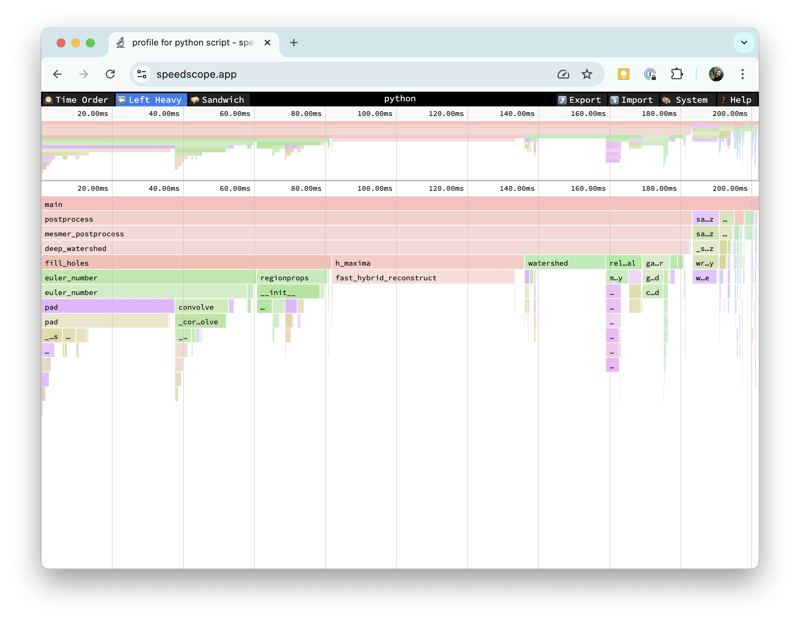Select the m…y frame

click(x=617, y=278)
